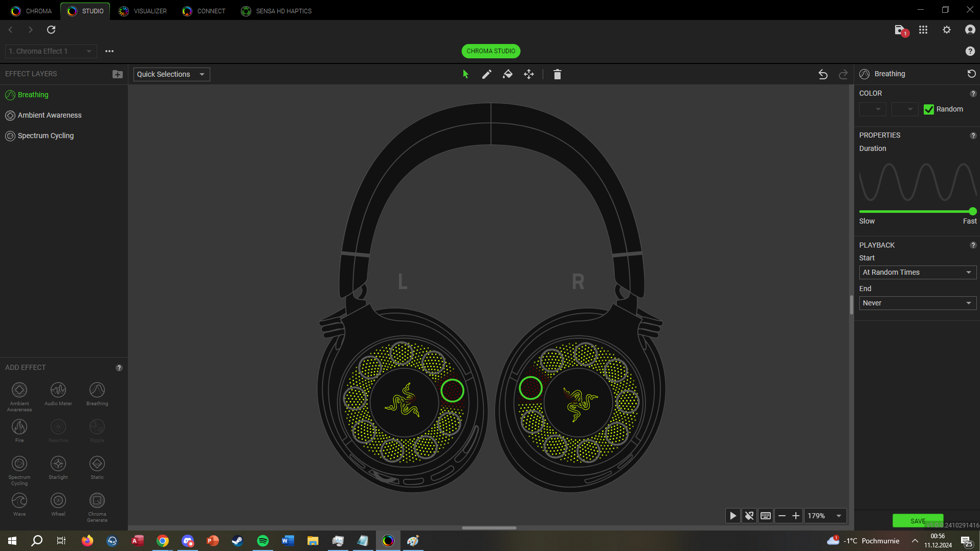
Task: Select the Paint Bucket fill tool
Action: coord(507,75)
